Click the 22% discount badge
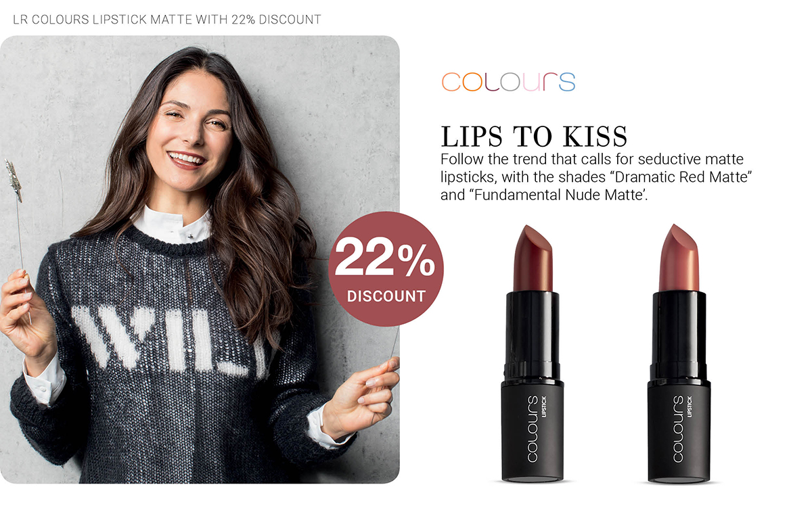The height and width of the screenshot is (520, 812). coord(386,269)
